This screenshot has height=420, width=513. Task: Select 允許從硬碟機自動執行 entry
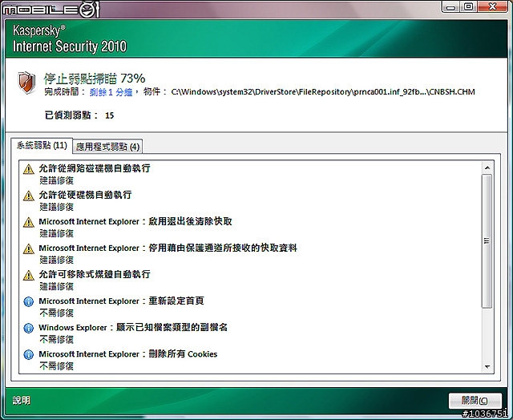coord(85,195)
